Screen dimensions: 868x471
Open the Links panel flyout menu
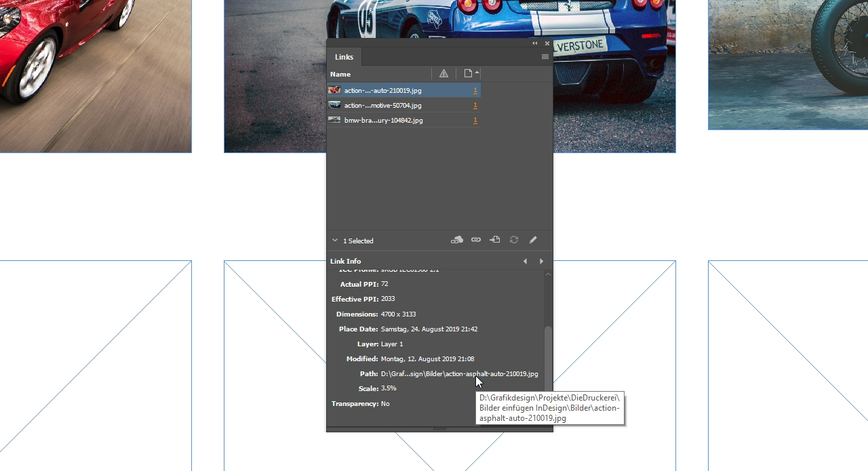click(x=545, y=57)
